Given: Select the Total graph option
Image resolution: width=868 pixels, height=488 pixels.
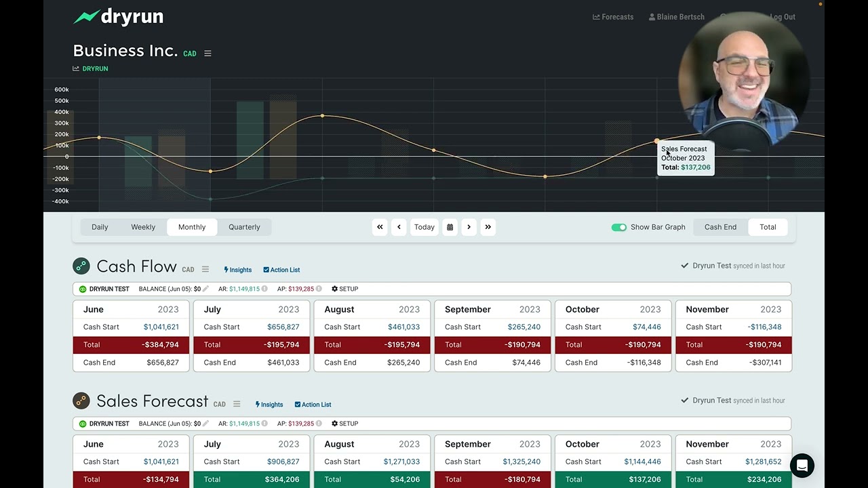Looking at the screenshot, I should tap(768, 227).
